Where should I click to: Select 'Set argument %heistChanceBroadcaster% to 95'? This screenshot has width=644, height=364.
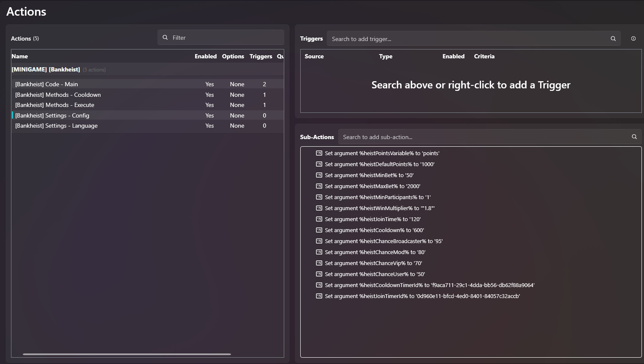pyautogui.click(x=384, y=241)
